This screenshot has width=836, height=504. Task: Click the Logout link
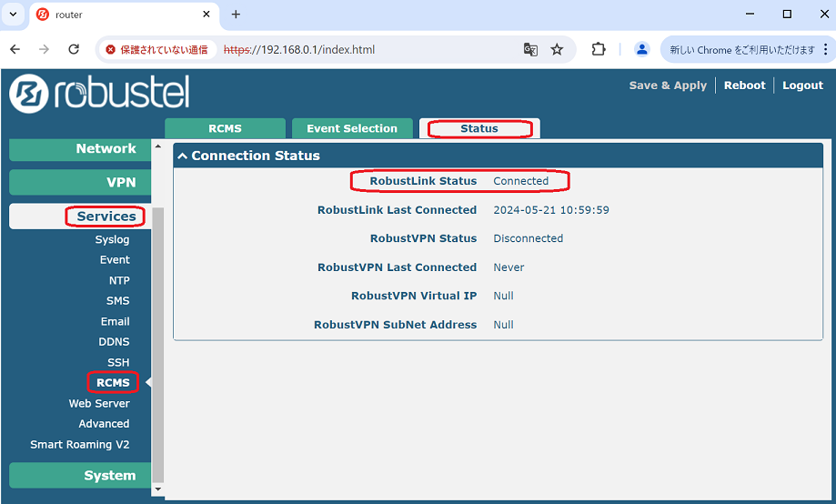pos(802,86)
